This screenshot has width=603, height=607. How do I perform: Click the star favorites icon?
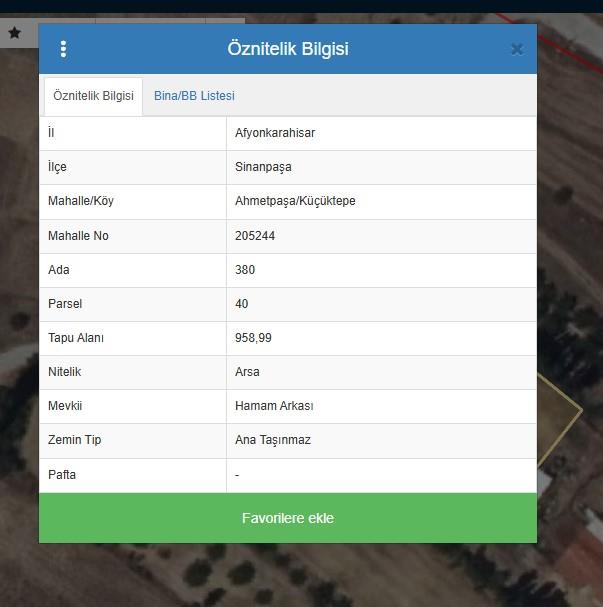[14, 33]
